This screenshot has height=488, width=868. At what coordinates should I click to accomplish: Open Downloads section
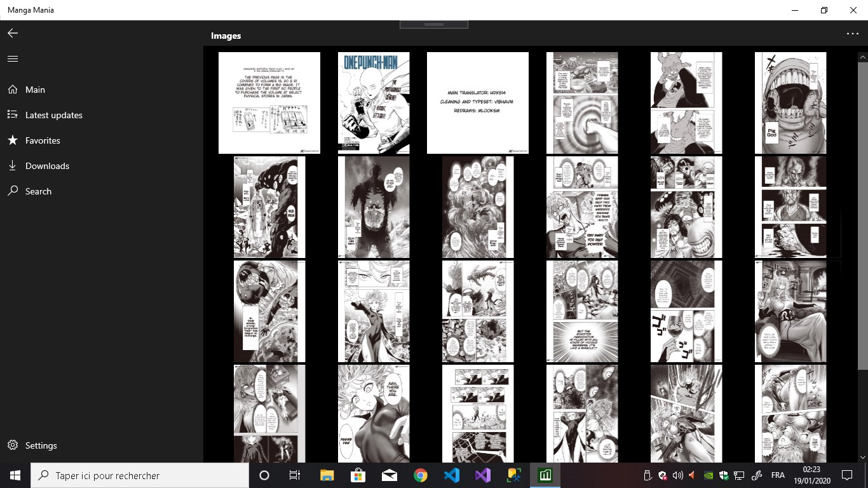pyautogui.click(x=102, y=166)
